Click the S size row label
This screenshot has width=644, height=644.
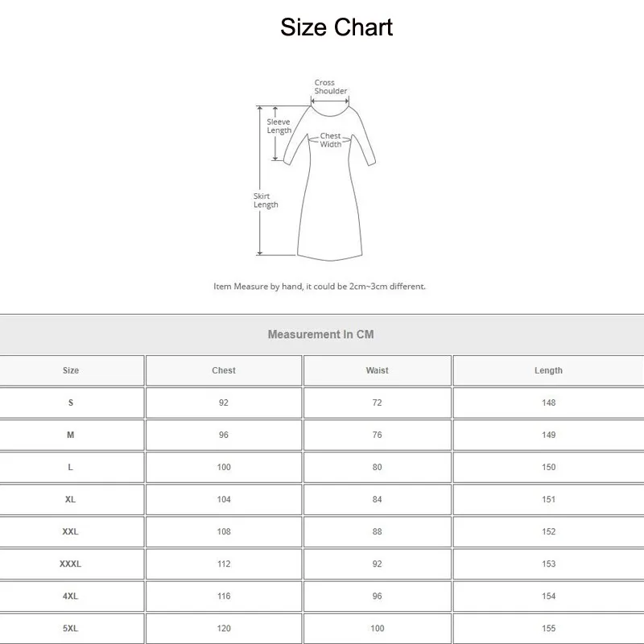coord(71,402)
